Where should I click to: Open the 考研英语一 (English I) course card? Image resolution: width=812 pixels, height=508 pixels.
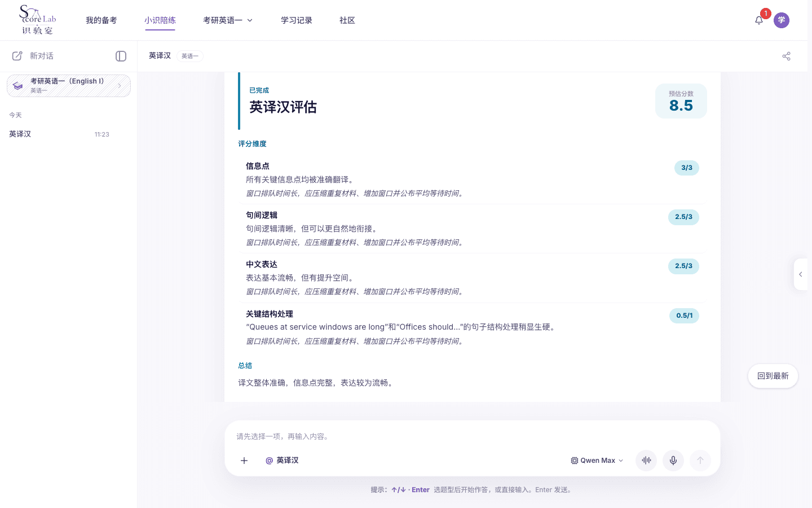click(x=69, y=86)
